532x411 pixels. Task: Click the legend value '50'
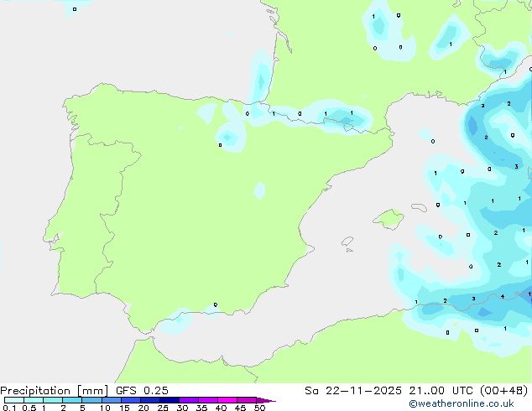click(x=259, y=408)
